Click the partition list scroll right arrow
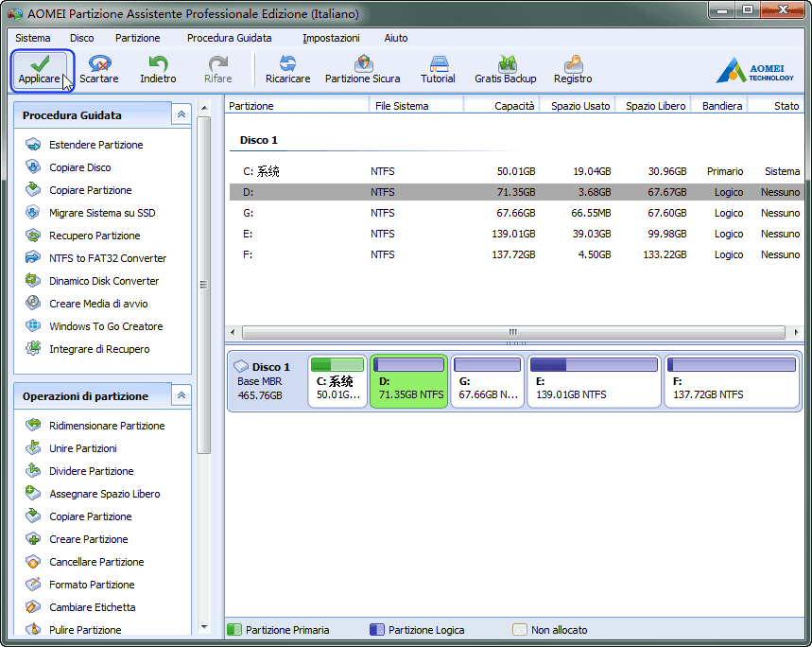The height and width of the screenshot is (647, 812). tap(796, 332)
